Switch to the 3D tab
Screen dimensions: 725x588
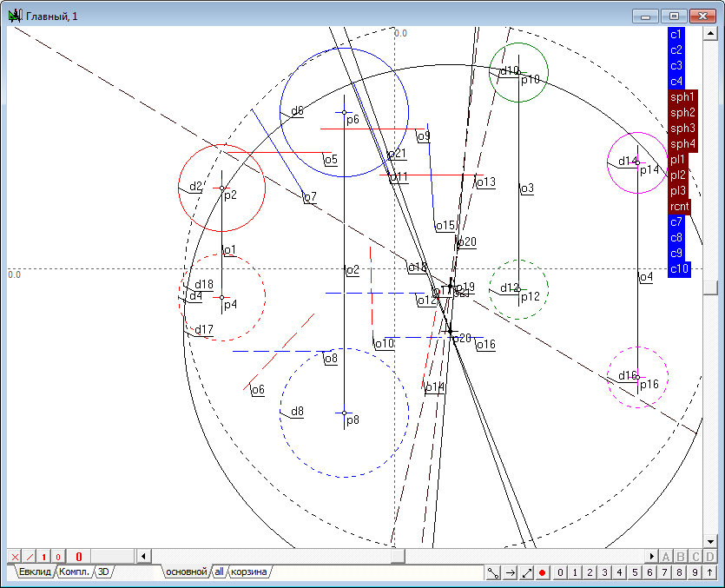103,571
